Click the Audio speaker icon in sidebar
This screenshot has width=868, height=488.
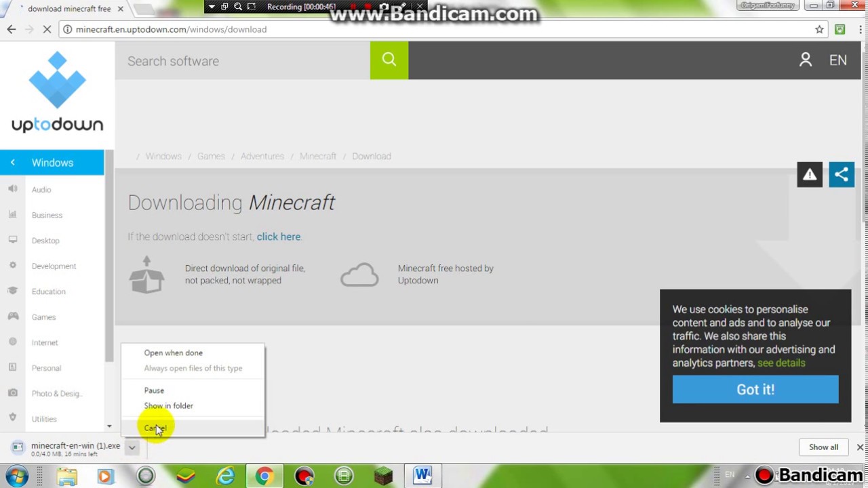tap(12, 189)
